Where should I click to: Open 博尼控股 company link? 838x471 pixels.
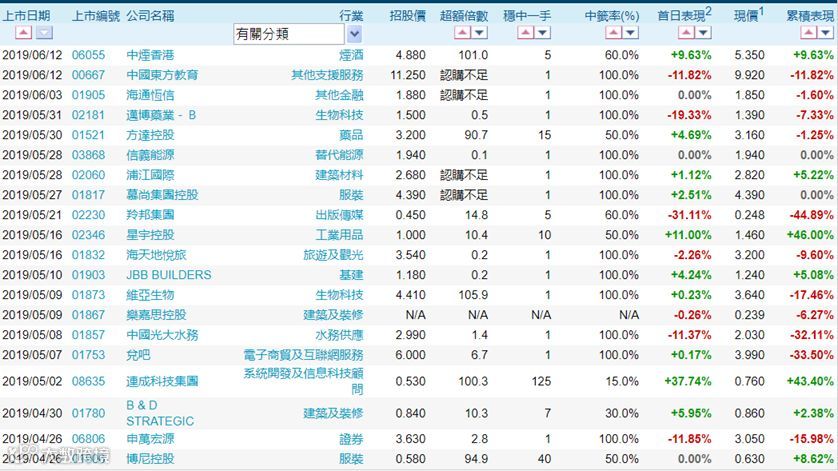[x=150, y=459]
